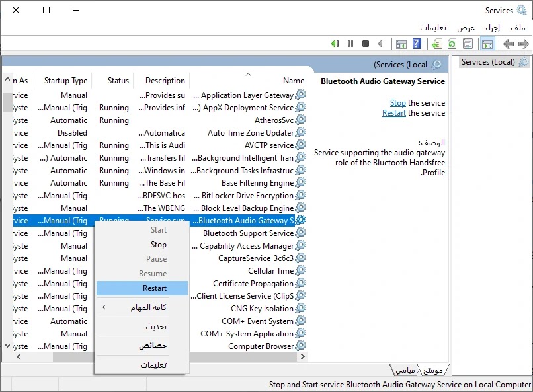Viewport: 533px width, 392px height.
Task: Open the إجراء menu
Action: point(493,28)
